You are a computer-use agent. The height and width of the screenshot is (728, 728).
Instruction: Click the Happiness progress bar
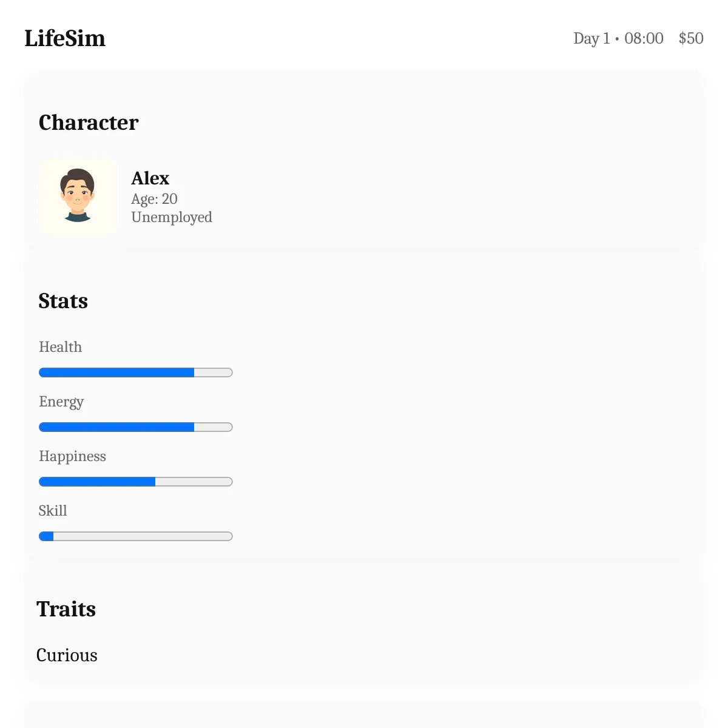(136, 482)
